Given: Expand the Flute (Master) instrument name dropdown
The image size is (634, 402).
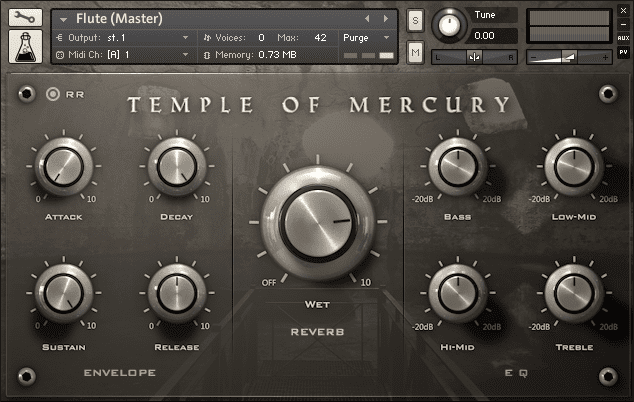Looking at the screenshot, I should (63, 19).
